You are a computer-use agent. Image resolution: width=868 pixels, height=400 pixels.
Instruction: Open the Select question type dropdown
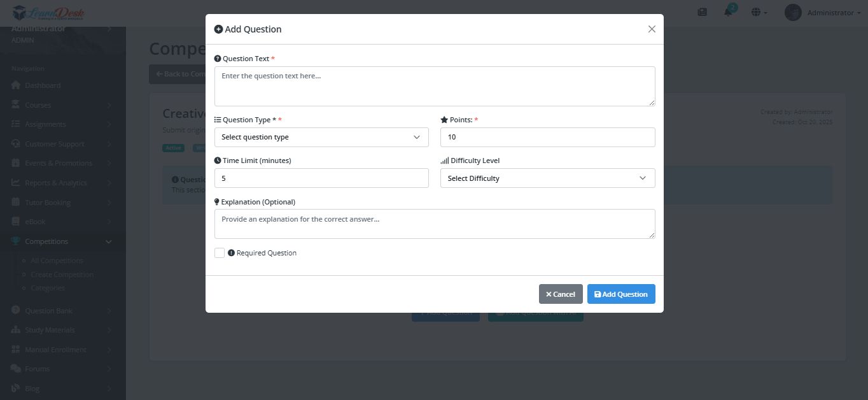321,137
